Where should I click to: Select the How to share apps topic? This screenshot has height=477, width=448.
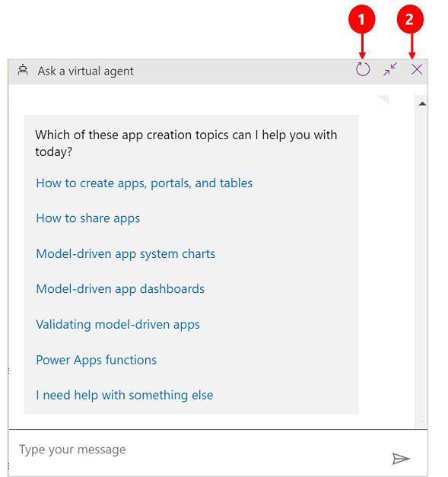coord(88,218)
